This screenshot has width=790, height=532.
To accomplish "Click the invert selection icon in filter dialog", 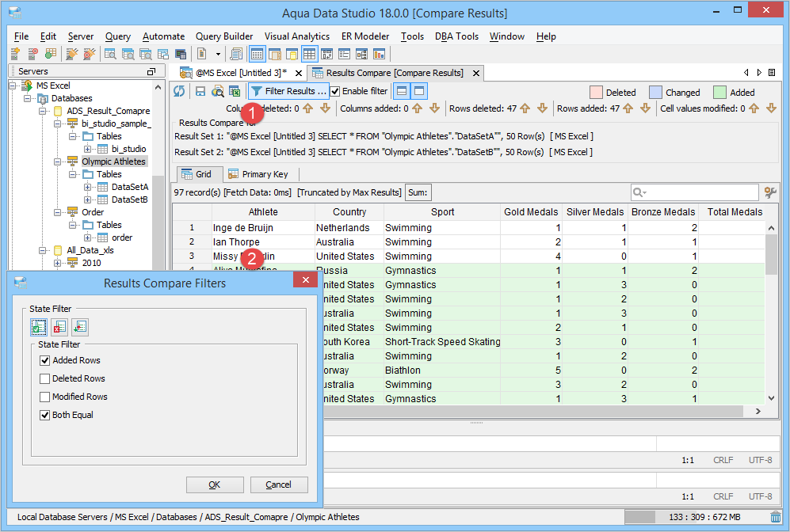I will point(79,327).
